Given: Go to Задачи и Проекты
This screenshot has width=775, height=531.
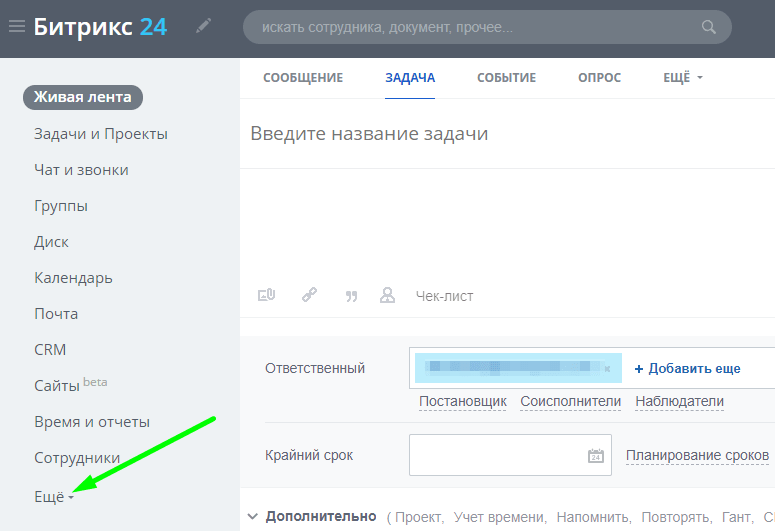Looking at the screenshot, I should (101, 134).
